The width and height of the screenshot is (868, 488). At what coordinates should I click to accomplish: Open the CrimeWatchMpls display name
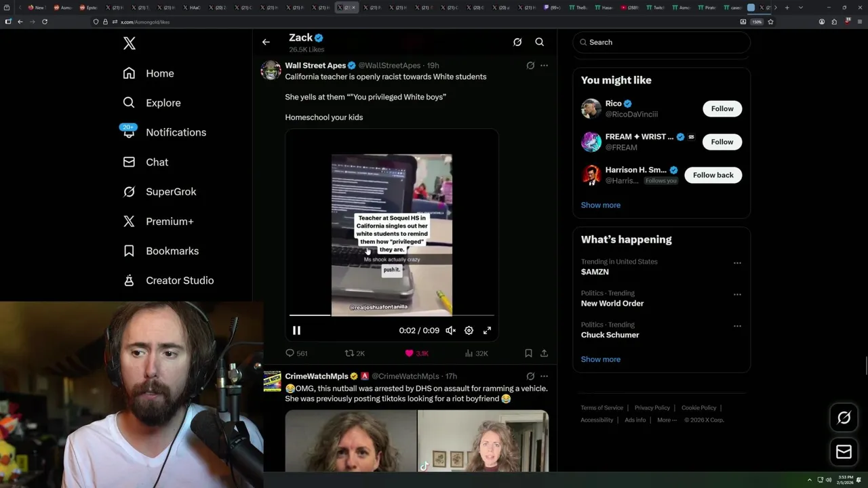coord(317,376)
